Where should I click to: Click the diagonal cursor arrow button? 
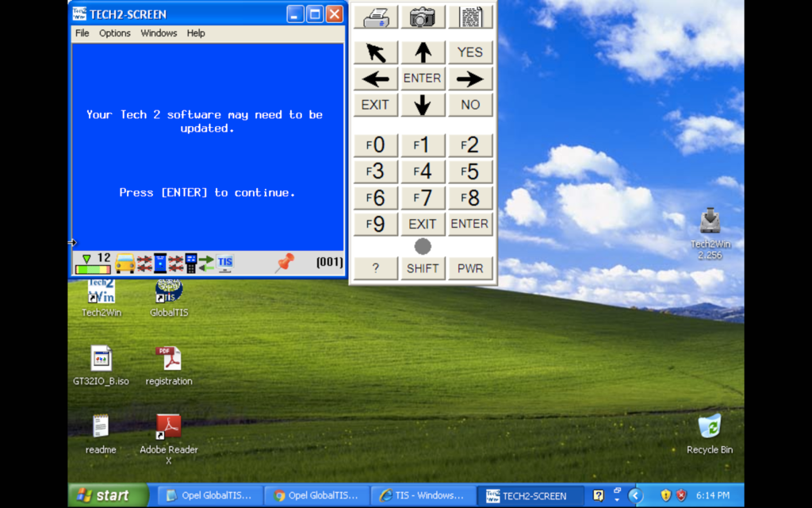coord(376,52)
